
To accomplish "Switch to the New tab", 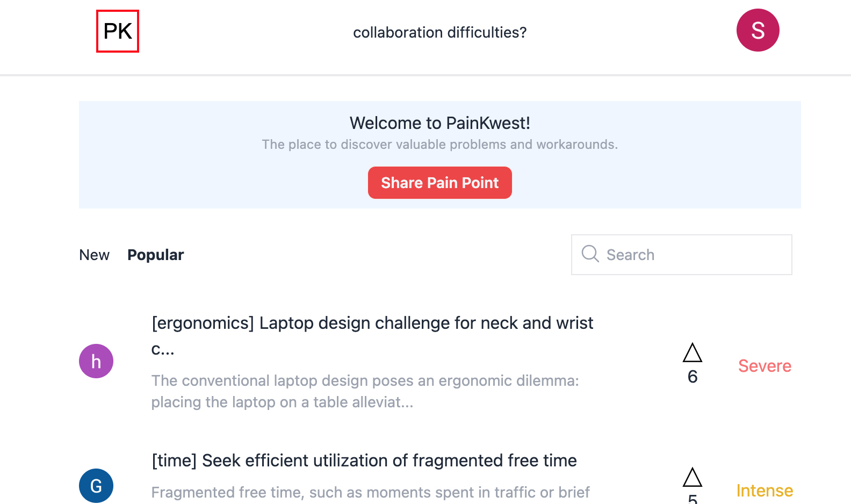I will coord(94,255).
